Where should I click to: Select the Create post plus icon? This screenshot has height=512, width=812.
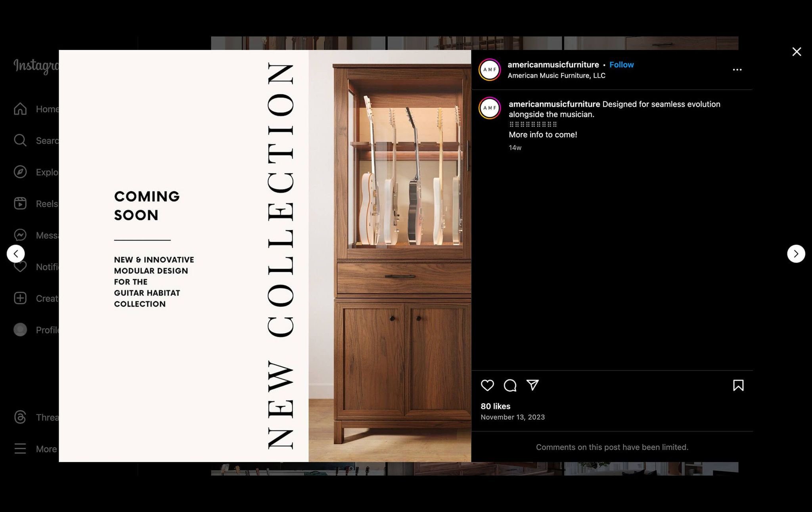pyautogui.click(x=20, y=298)
